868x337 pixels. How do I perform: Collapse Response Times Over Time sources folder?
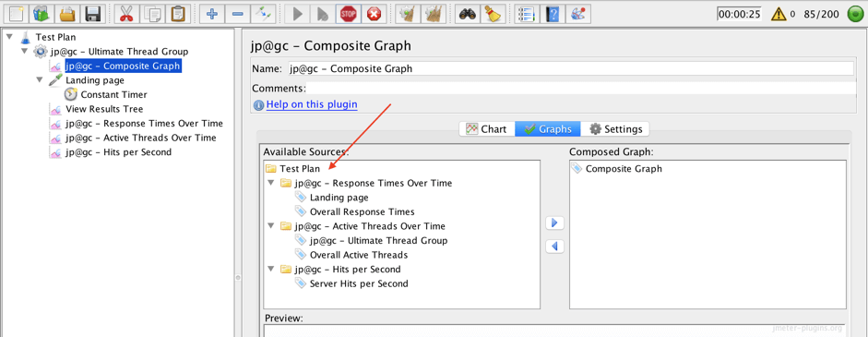click(x=271, y=183)
